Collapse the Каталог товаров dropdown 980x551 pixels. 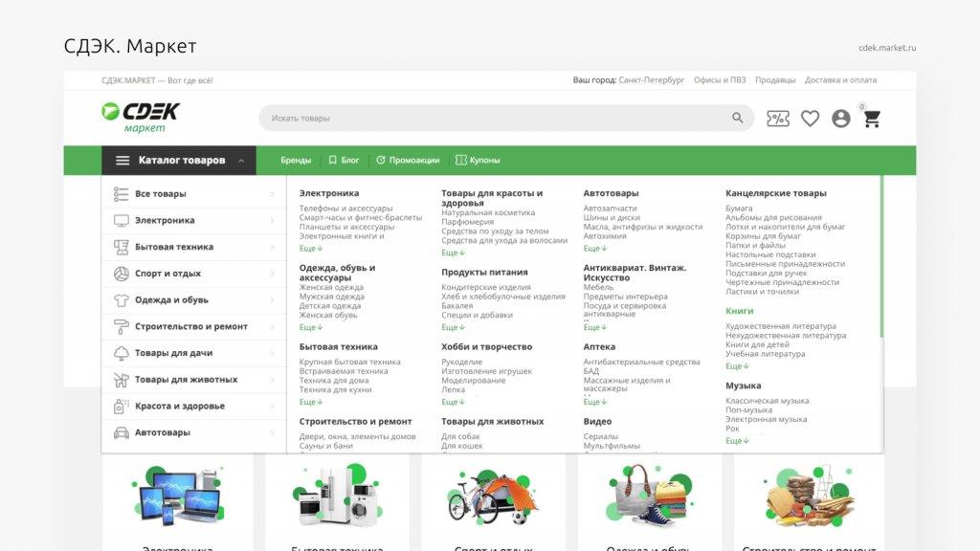pos(241,161)
